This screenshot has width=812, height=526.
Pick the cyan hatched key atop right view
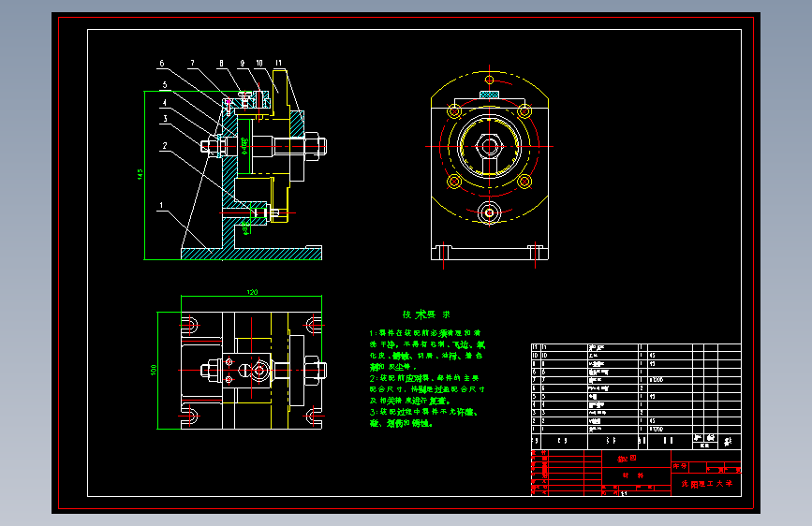click(x=490, y=95)
